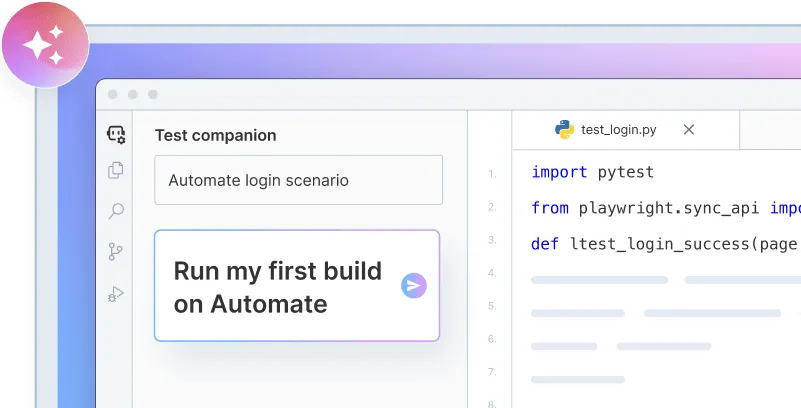Click the send arrow button
Image resolution: width=801 pixels, height=408 pixels.
[x=414, y=285]
